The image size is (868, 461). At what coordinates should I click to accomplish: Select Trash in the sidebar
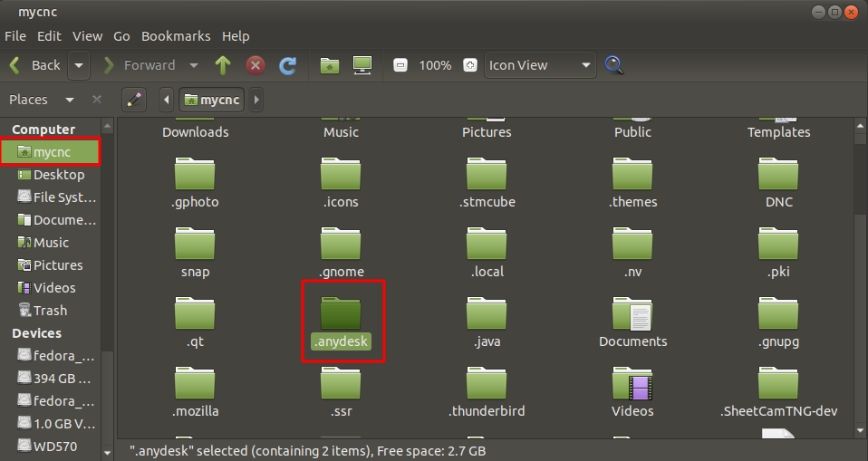click(51, 311)
